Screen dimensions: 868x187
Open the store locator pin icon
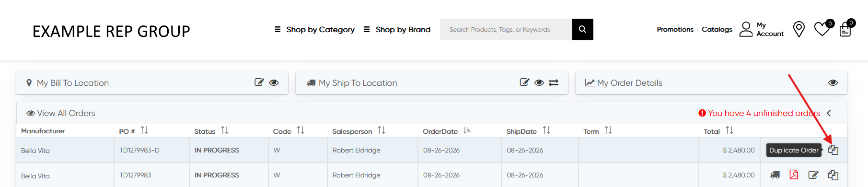click(x=799, y=29)
